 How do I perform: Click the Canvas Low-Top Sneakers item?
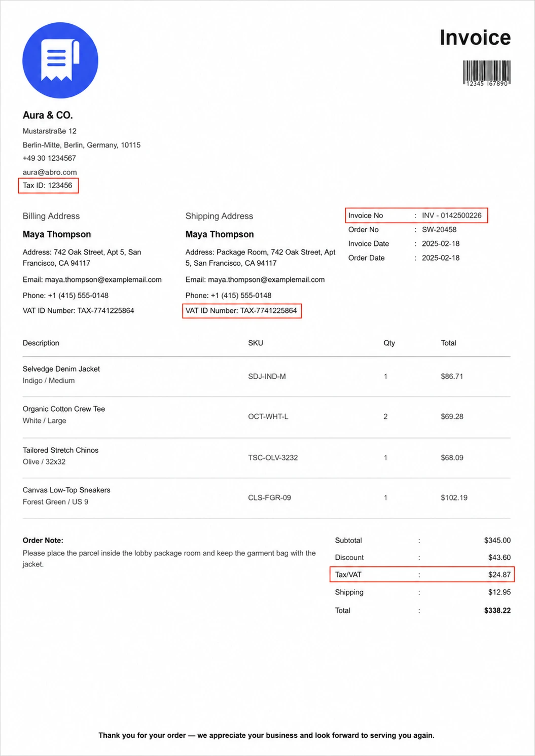coord(66,490)
